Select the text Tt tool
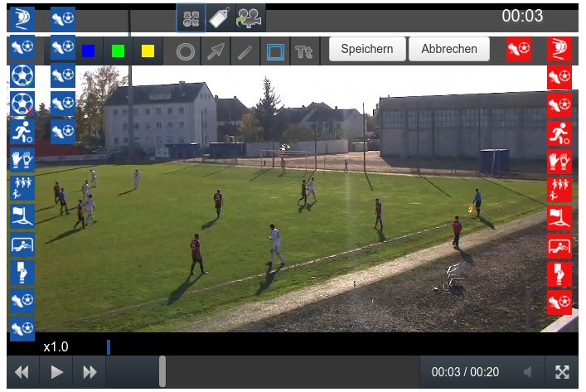The image size is (586, 392). 304,51
